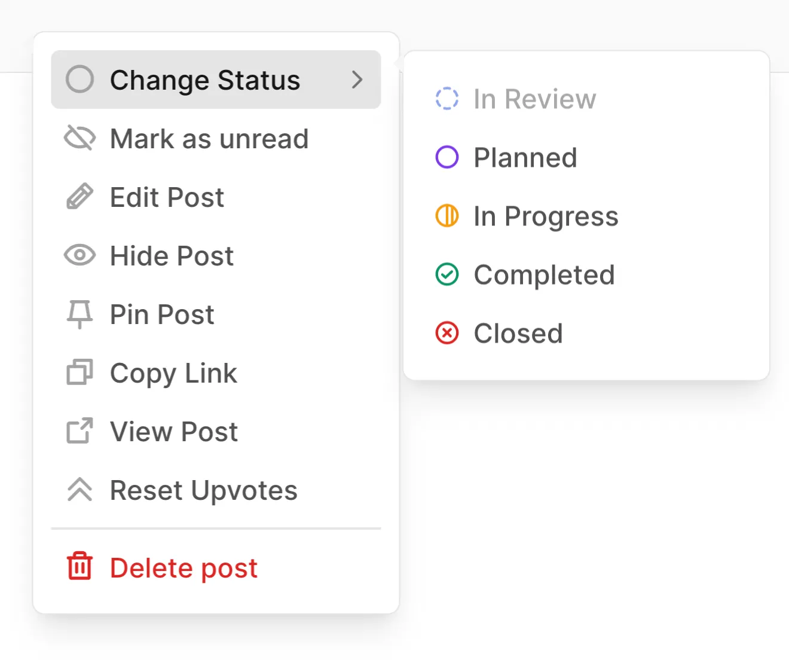Viewport: 789px width, 672px height.
Task: Click the pencil icon beside Edit Post
Action: coord(79,196)
